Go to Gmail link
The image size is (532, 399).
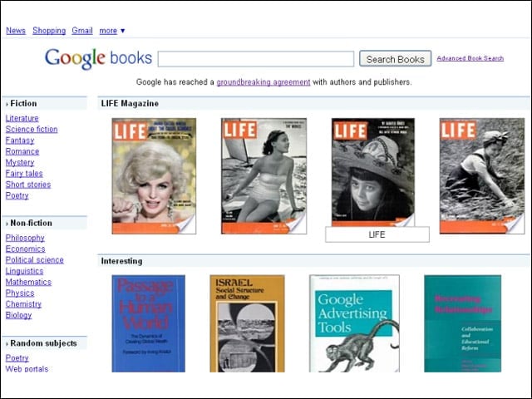click(82, 31)
